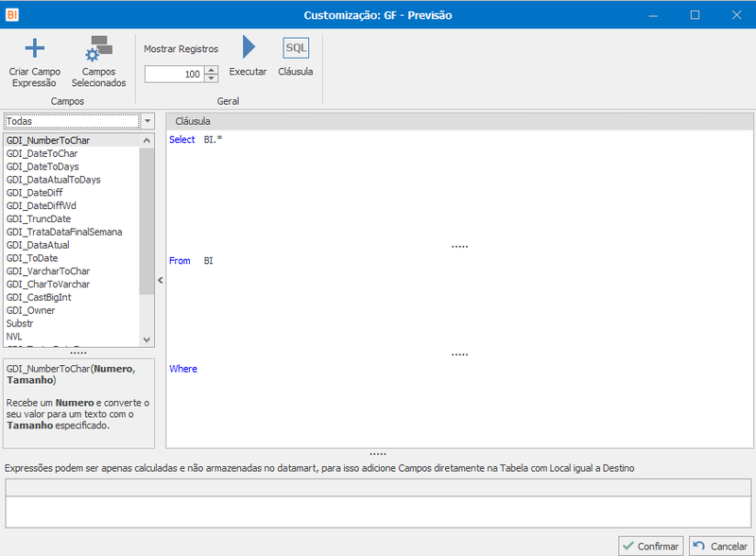Cancel the dialog with Cancelar

coord(721,546)
